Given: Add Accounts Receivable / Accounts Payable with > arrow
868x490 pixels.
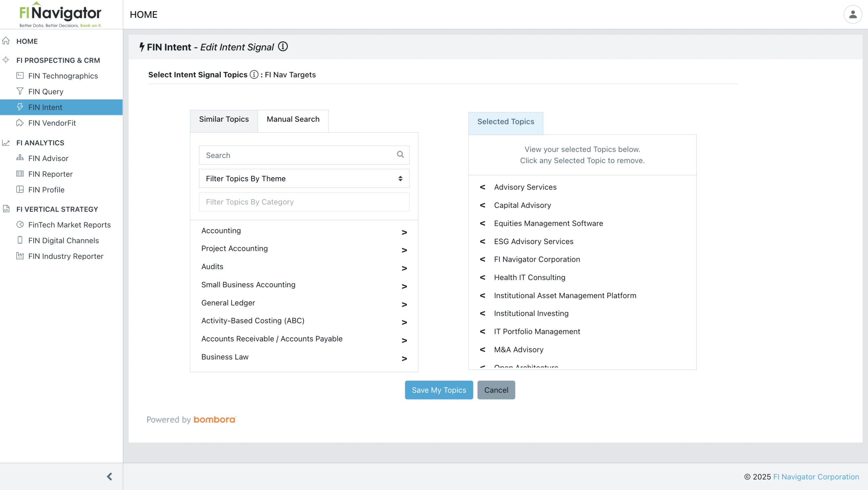Looking at the screenshot, I should coord(404,340).
